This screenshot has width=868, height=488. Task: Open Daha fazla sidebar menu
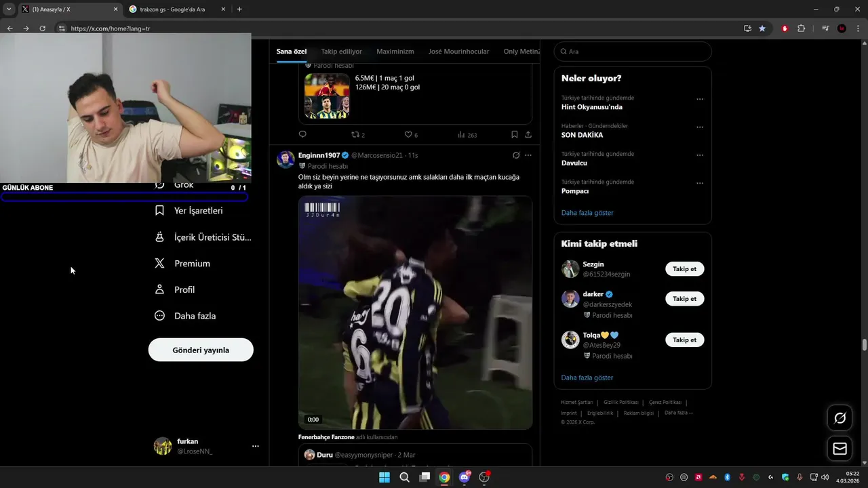point(185,316)
